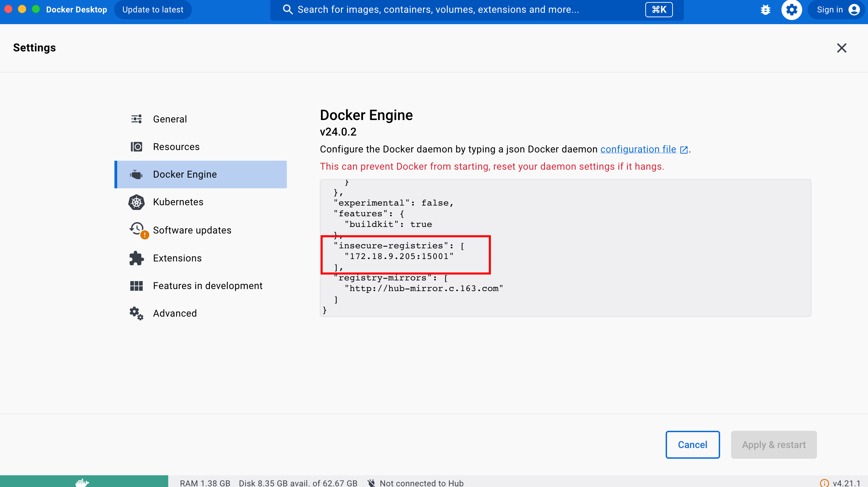This screenshot has width=868, height=487.
Task: Click the user avatar icon next to Sign in
Action: coord(854,10)
